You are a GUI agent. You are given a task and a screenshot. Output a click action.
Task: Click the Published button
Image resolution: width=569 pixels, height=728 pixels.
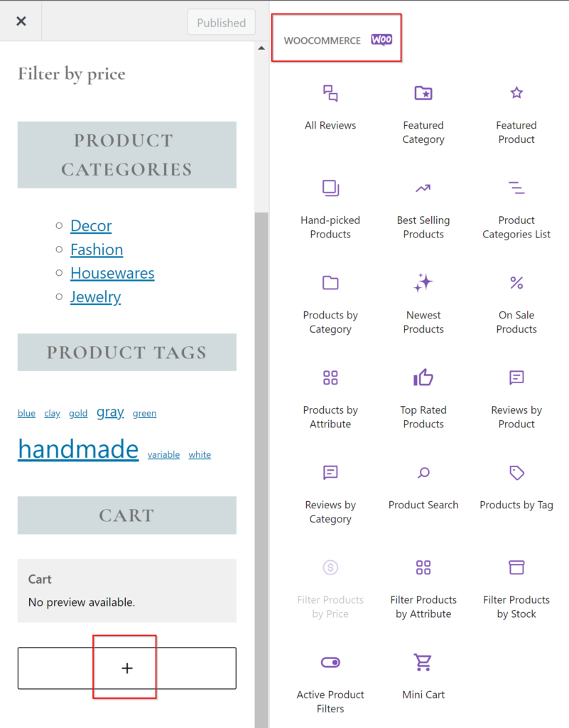(x=221, y=23)
